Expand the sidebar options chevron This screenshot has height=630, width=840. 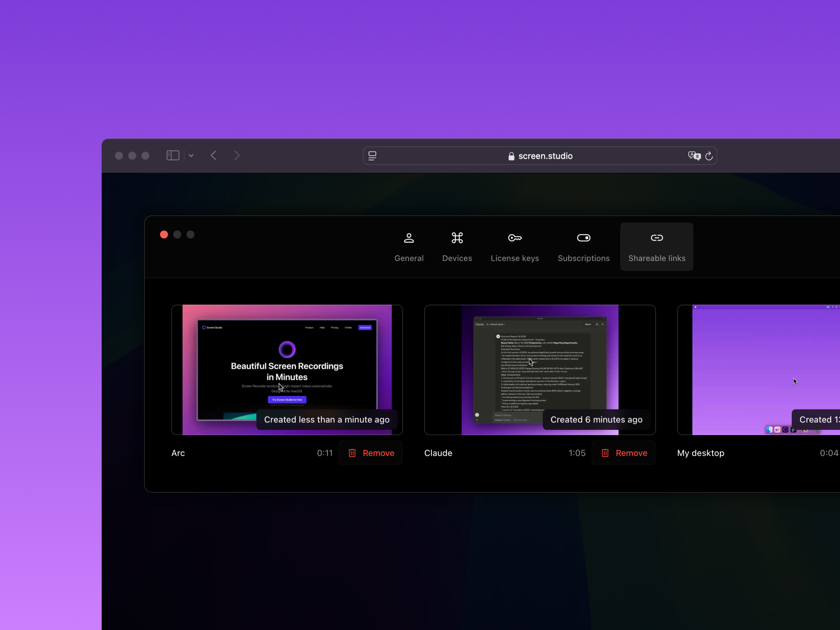tap(191, 155)
